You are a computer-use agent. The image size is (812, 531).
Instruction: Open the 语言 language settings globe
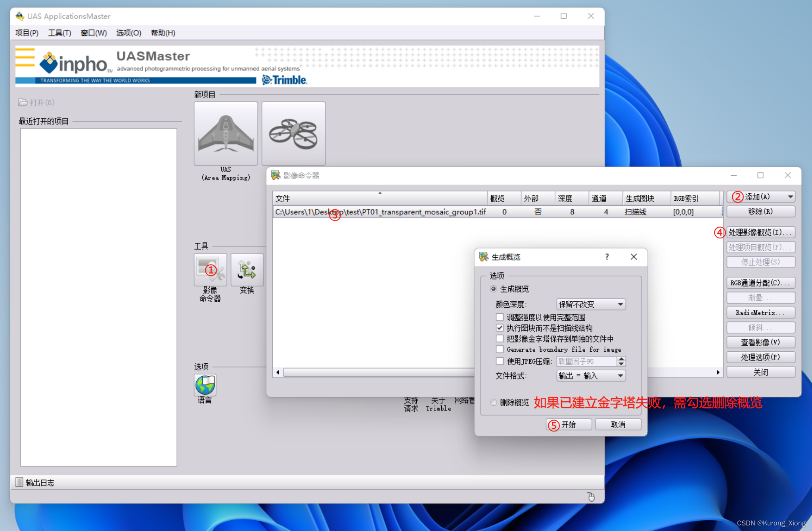pyautogui.click(x=205, y=384)
